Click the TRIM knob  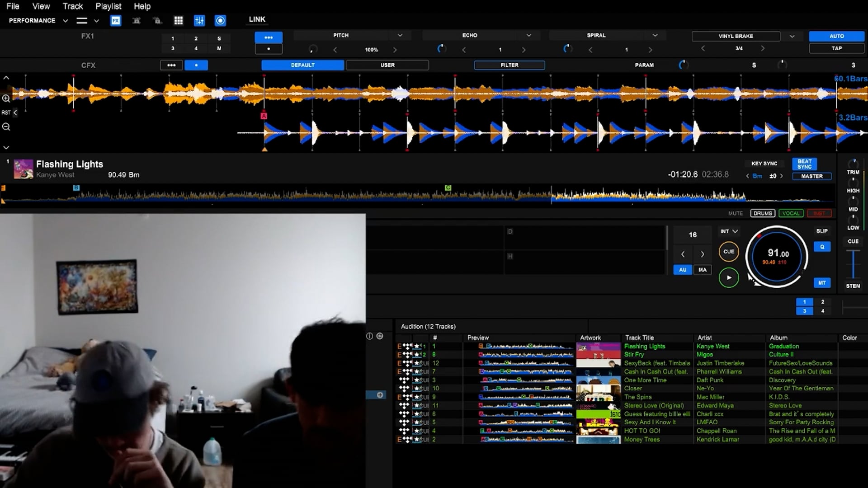(853, 164)
